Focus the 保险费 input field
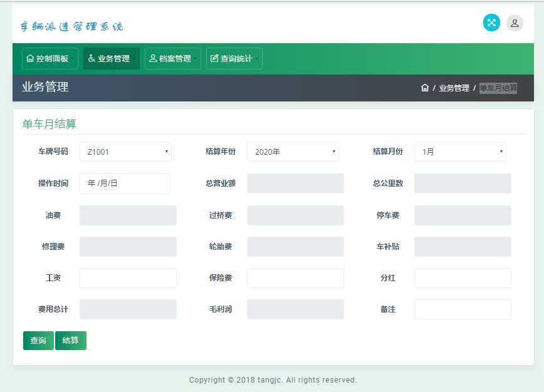The height and width of the screenshot is (392, 544). (295, 277)
